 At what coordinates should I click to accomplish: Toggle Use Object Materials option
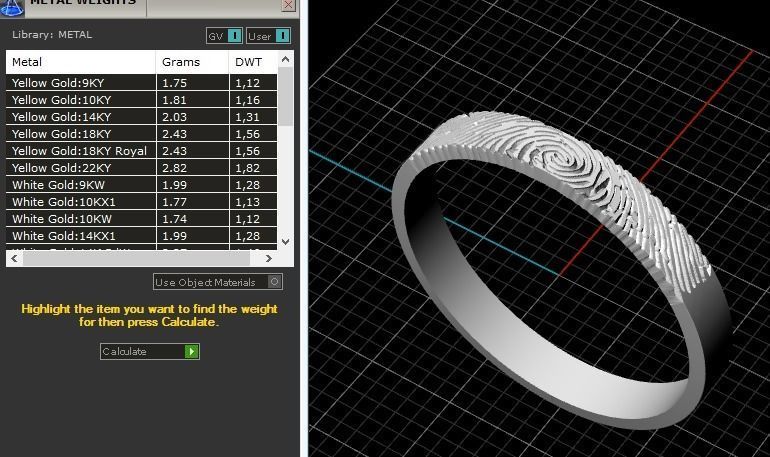[x=218, y=282]
